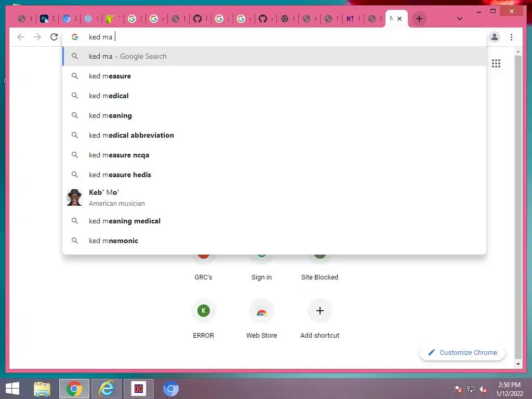Open File Explorer from the taskbar

click(x=42, y=389)
